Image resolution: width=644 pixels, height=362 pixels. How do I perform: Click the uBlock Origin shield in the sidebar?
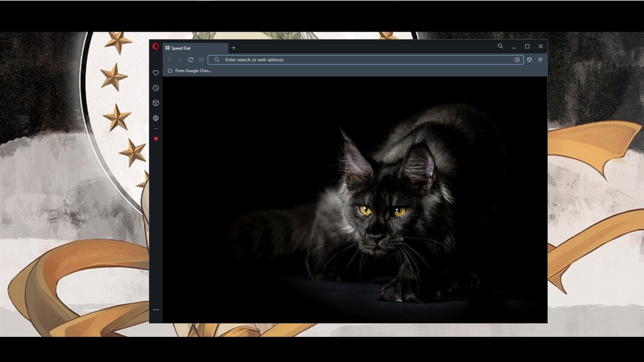(x=156, y=138)
